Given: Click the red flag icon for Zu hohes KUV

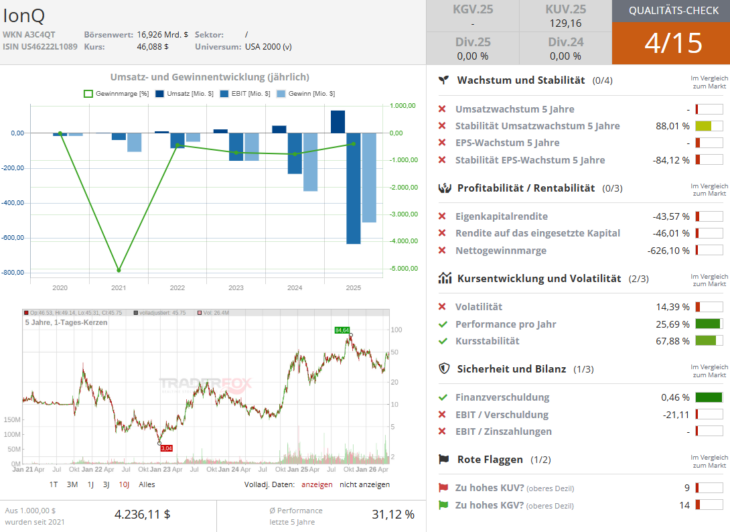Looking at the screenshot, I should (x=443, y=488).
